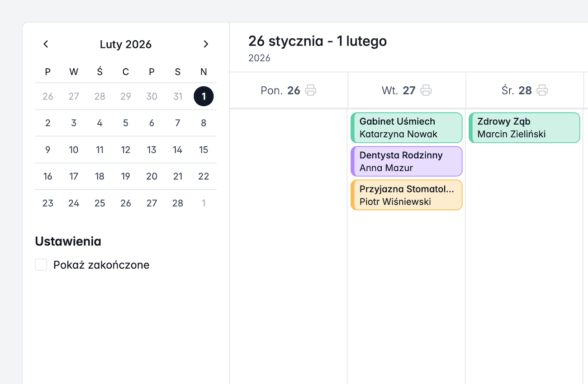Viewport: 588px width, 384px height.
Task: Choose February 9 in the mini calendar
Action: pyautogui.click(x=48, y=150)
